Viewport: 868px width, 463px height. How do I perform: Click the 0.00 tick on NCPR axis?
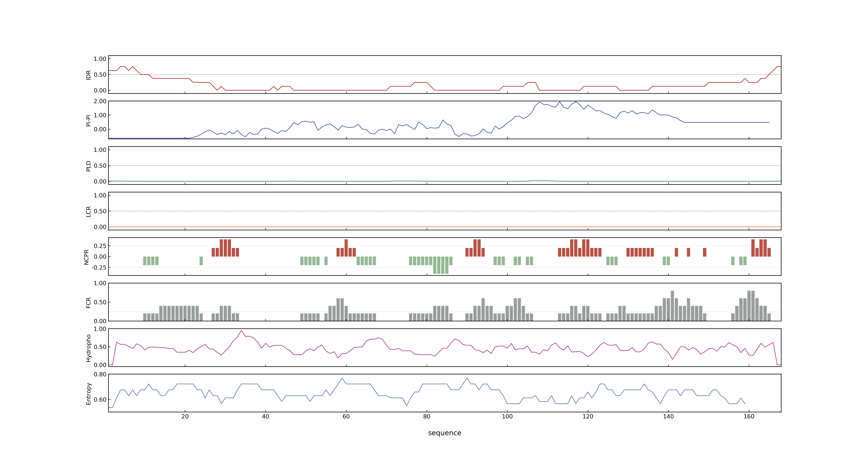(100, 257)
